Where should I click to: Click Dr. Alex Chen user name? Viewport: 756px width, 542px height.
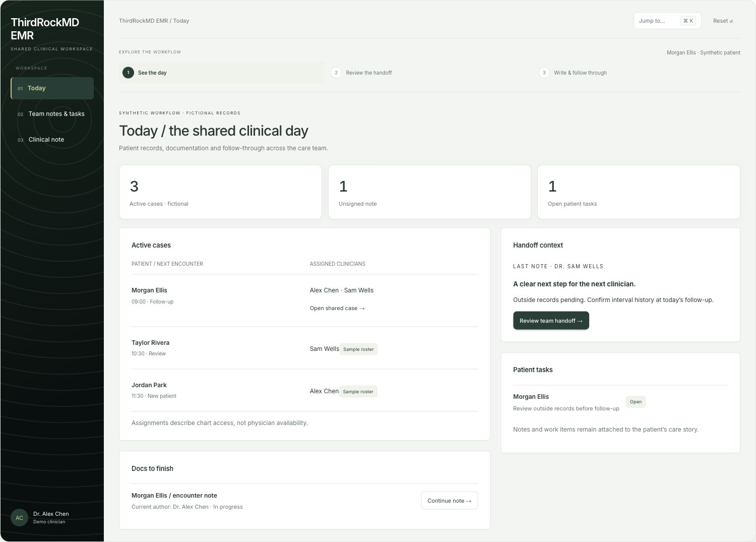point(51,514)
